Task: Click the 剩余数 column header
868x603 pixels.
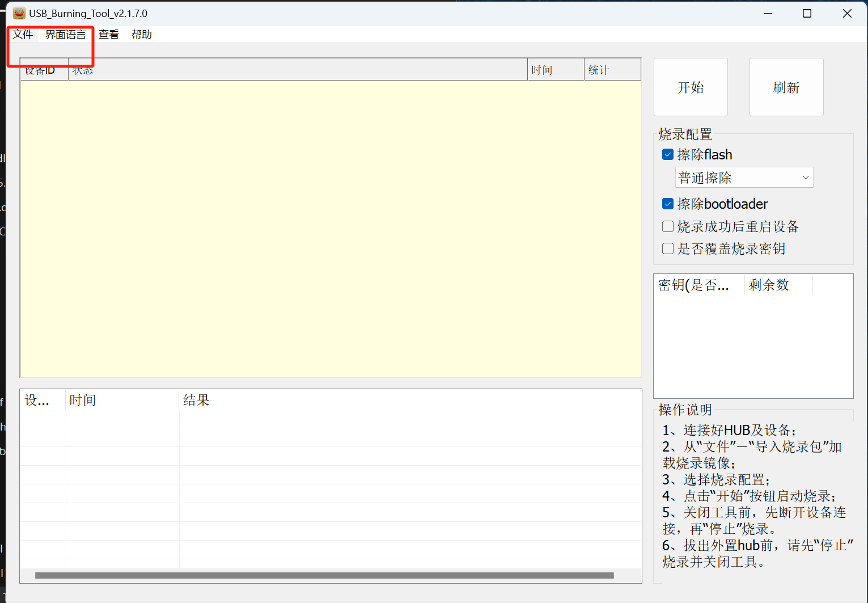Action: point(778,285)
